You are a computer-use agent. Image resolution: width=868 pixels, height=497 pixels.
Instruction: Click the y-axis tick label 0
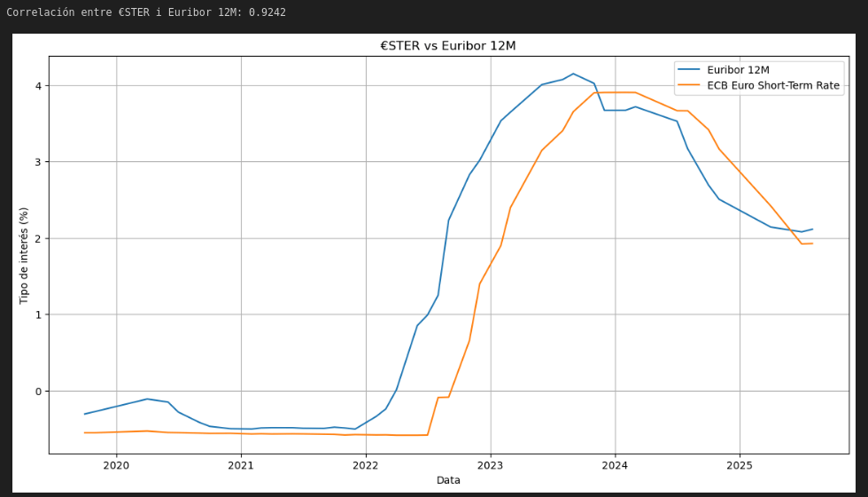click(38, 392)
